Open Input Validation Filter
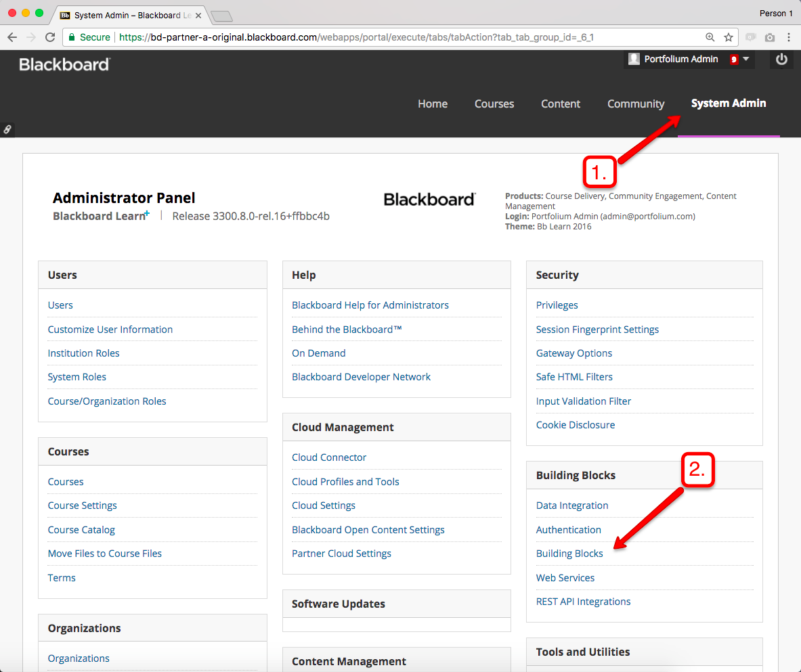Image resolution: width=801 pixels, height=672 pixels. [584, 401]
